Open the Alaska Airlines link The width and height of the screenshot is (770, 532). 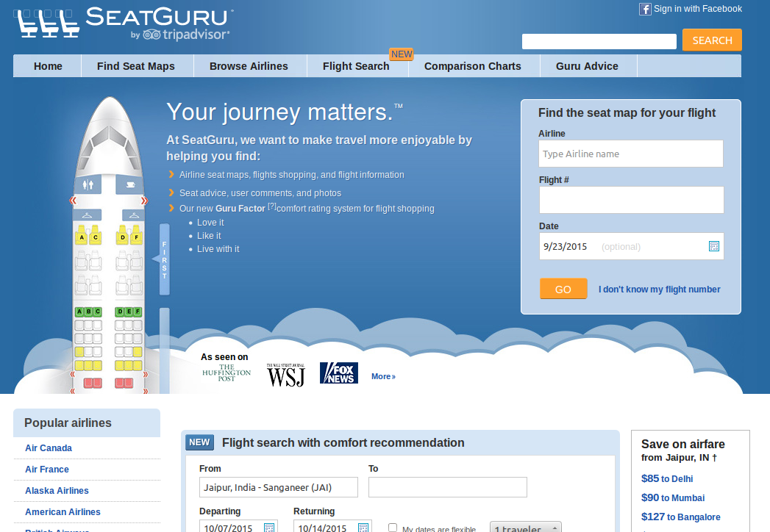pyautogui.click(x=57, y=490)
